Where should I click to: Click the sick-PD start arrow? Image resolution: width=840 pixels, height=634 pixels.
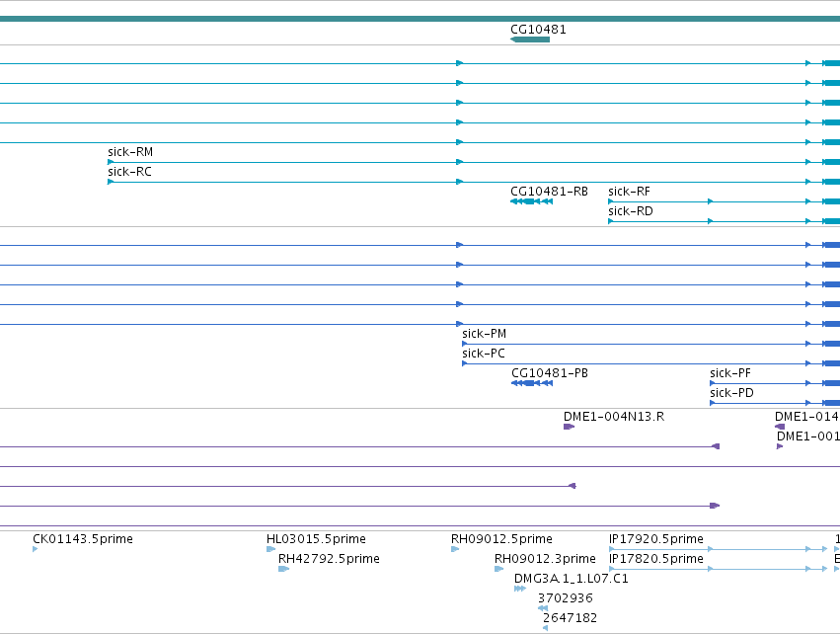(x=713, y=403)
